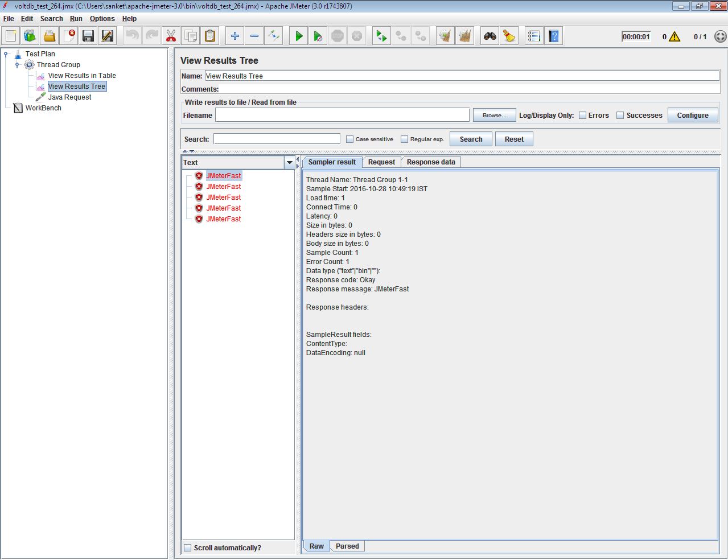Select the Sampler result tab

(332, 162)
